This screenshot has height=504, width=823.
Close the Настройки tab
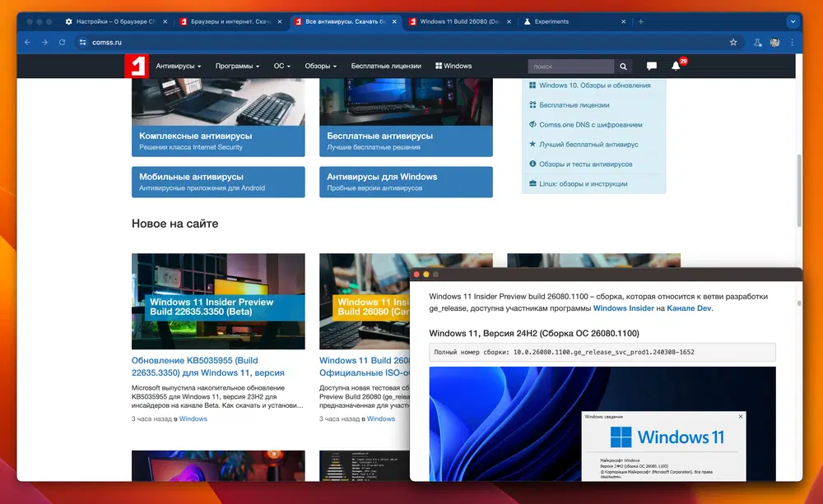click(165, 21)
